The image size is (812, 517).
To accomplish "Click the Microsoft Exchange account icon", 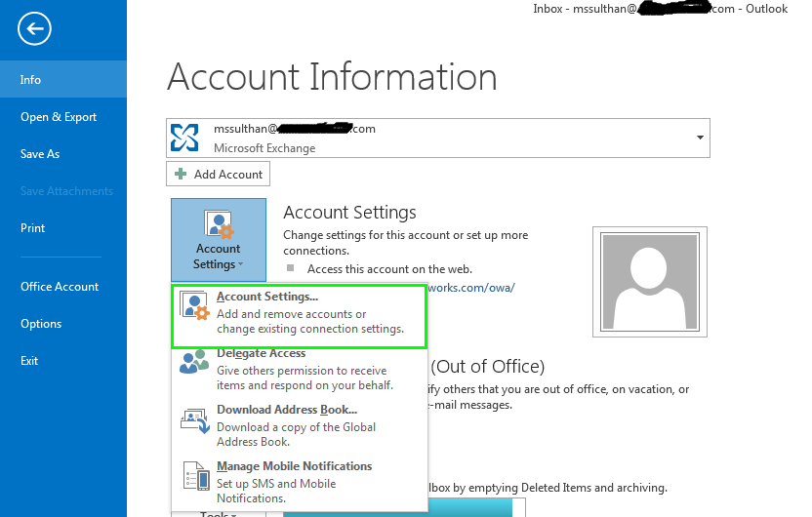I will pyautogui.click(x=184, y=138).
